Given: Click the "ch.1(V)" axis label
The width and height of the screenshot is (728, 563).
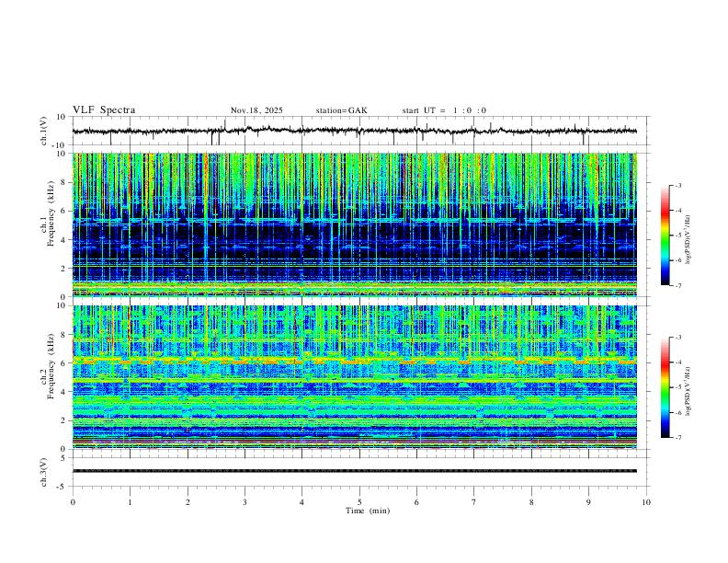Looking at the screenshot, I should click(x=44, y=131).
